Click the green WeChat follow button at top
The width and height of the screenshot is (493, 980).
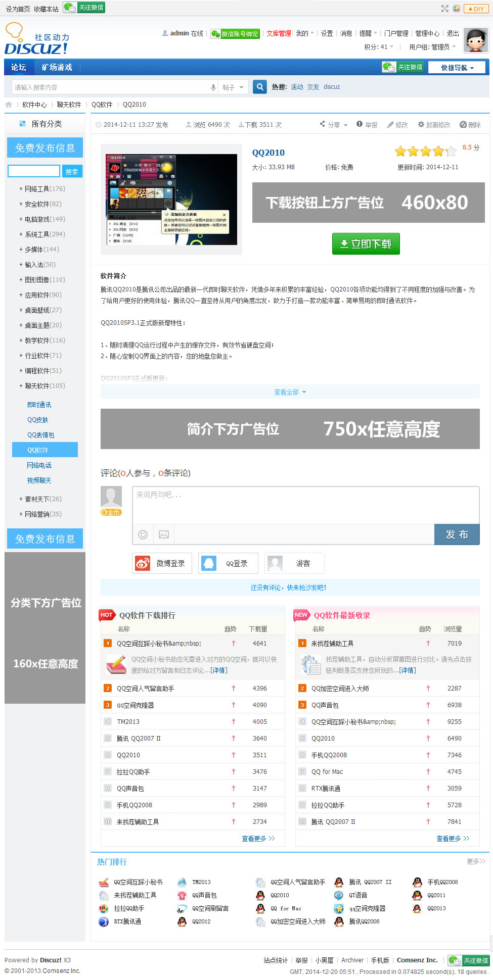pyautogui.click(x=84, y=8)
